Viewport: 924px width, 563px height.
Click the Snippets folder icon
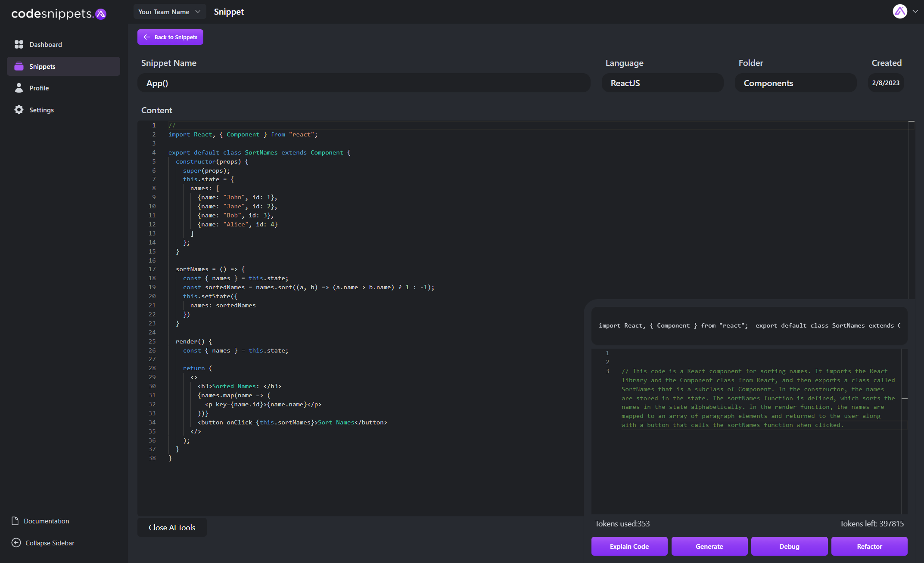pos(19,66)
